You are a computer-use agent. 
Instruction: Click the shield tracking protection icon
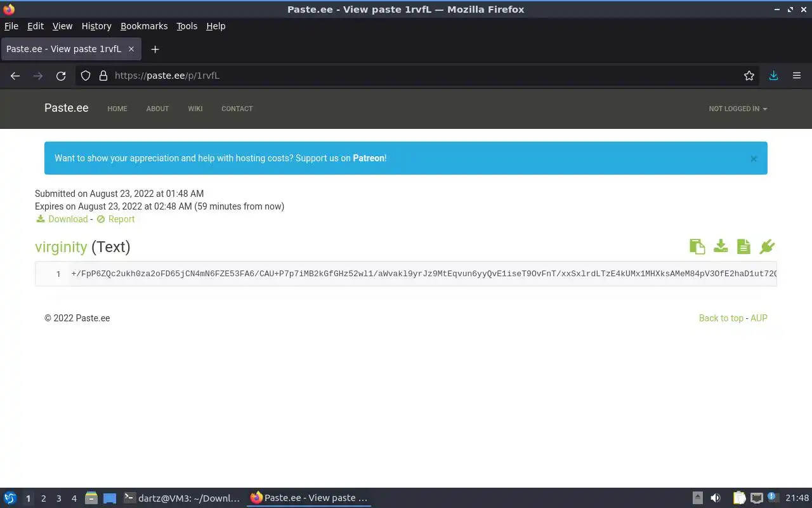(x=86, y=76)
